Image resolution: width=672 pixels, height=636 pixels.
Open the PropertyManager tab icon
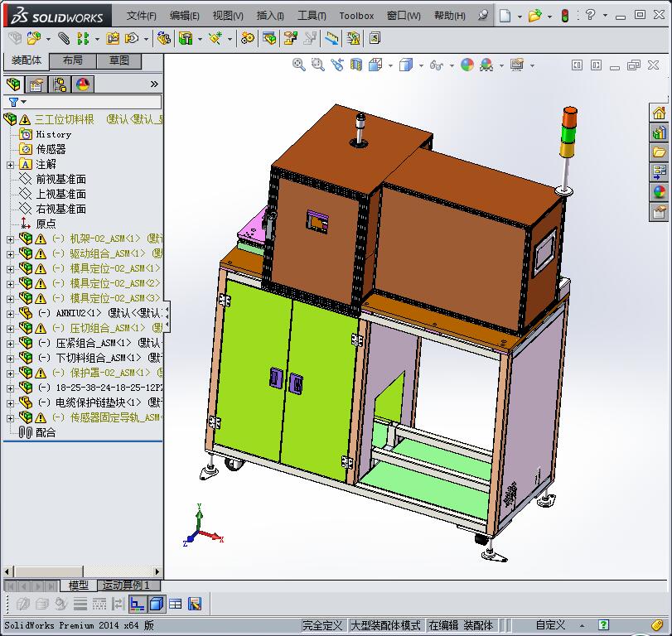point(36,84)
